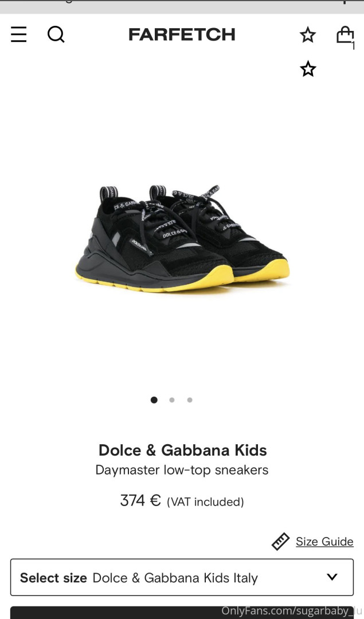Select the first image carousel dot
The image size is (364, 619).
pyautogui.click(x=154, y=400)
